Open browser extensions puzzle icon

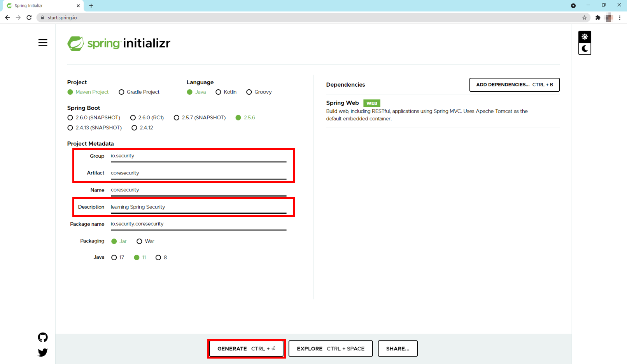(598, 17)
